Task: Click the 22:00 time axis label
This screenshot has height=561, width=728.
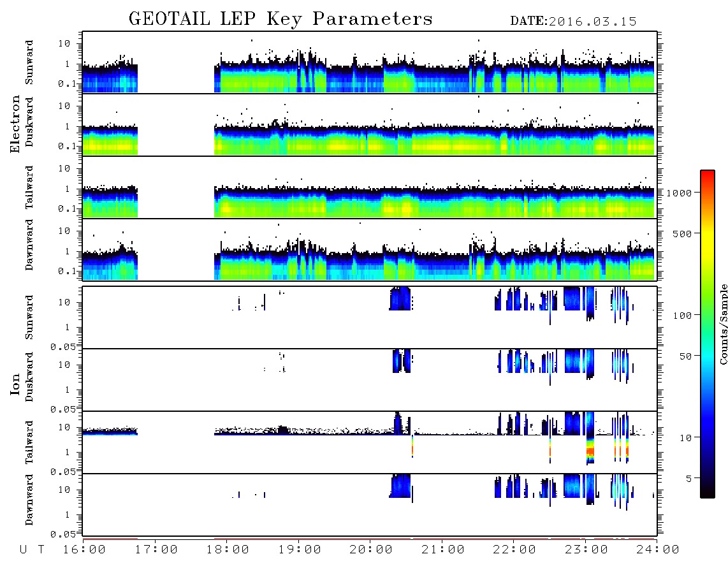Action: (515, 550)
